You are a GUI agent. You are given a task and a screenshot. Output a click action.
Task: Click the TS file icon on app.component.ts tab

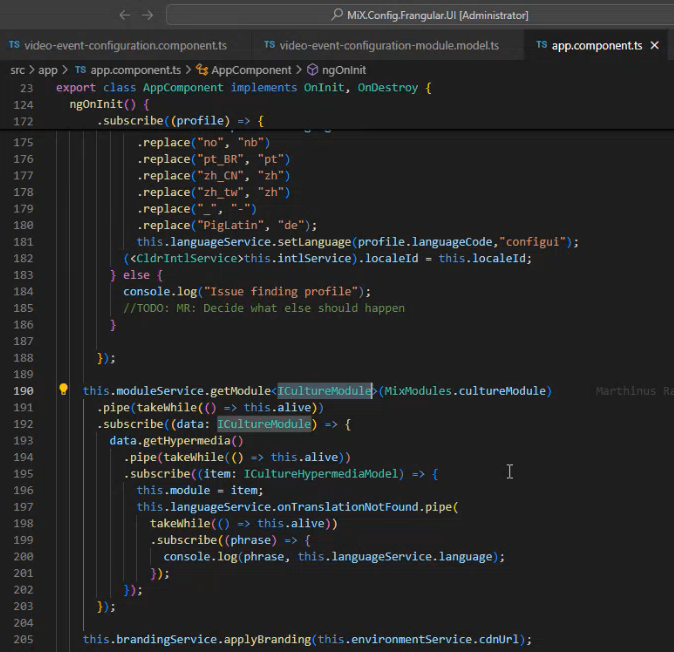(x=542, y=46)
